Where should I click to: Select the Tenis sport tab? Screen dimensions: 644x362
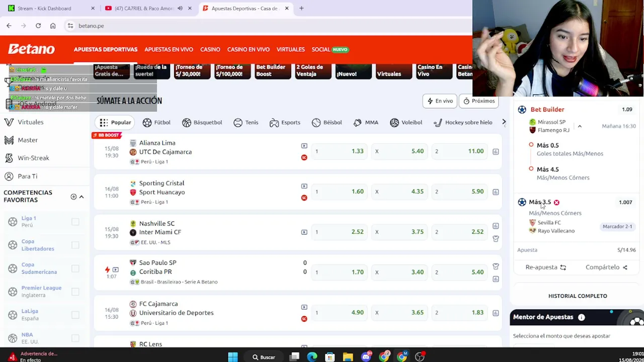tap(245, 122)
